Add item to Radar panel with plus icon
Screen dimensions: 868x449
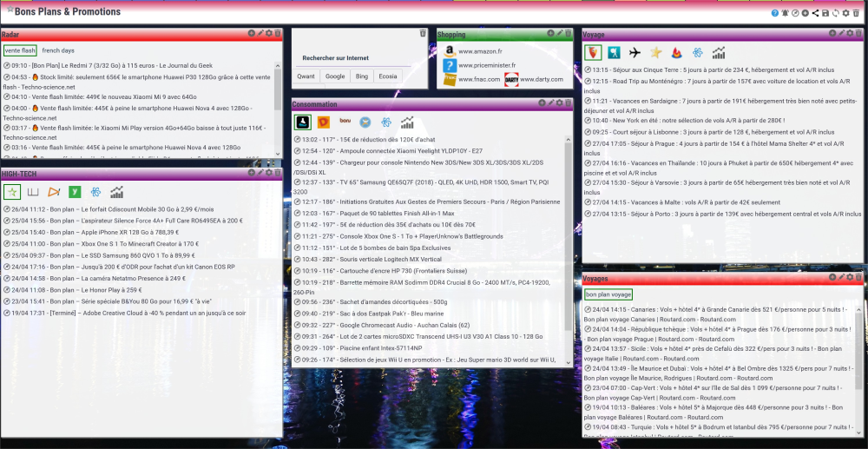point(252,33)
